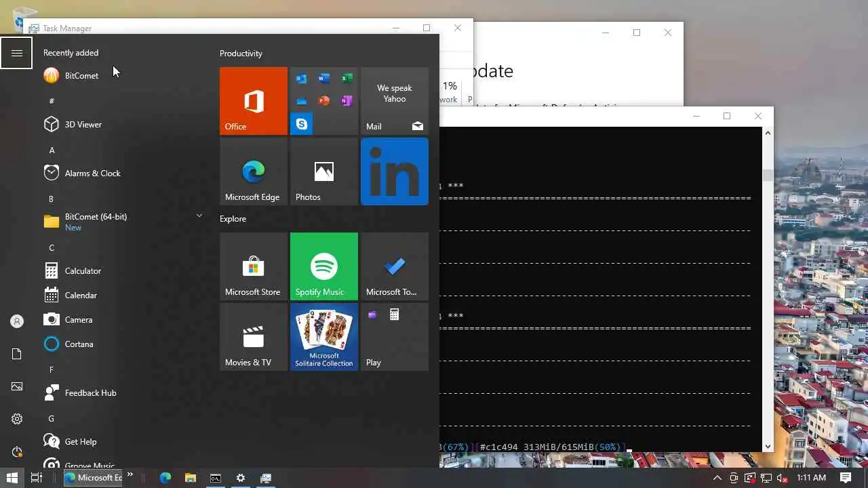Open Pictures from Start sidebar
This screenshot has height=488, width=868.
(x=17, y=386)
